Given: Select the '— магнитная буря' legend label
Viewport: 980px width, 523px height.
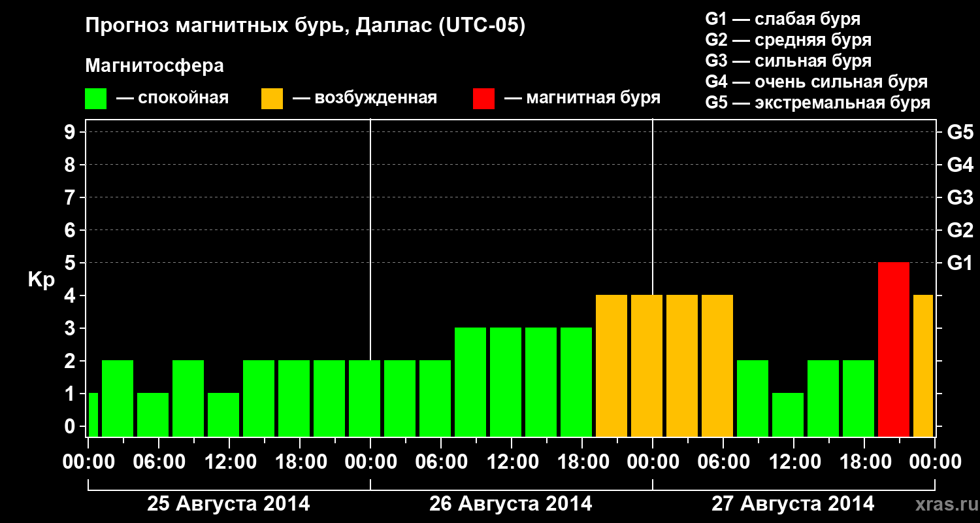Looking at the screenshot, I should tap(582, 98).
